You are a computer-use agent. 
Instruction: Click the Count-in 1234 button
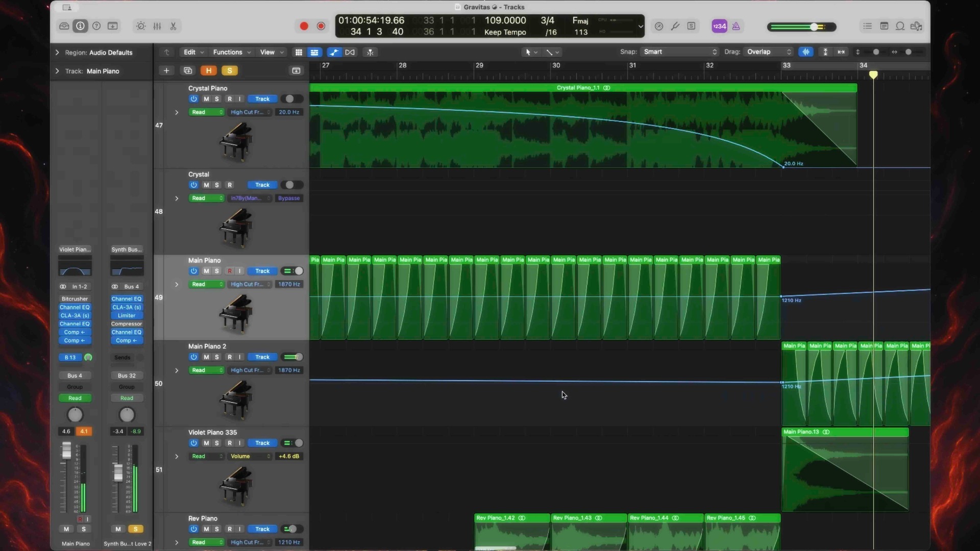tap(719, 26)
